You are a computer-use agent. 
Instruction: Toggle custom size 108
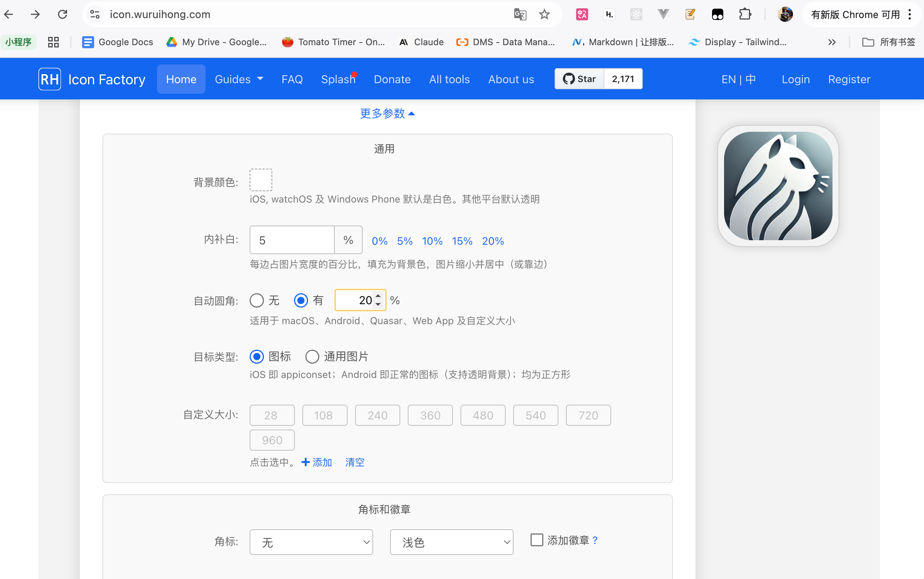pyautogui.click(x=325, y=415)
